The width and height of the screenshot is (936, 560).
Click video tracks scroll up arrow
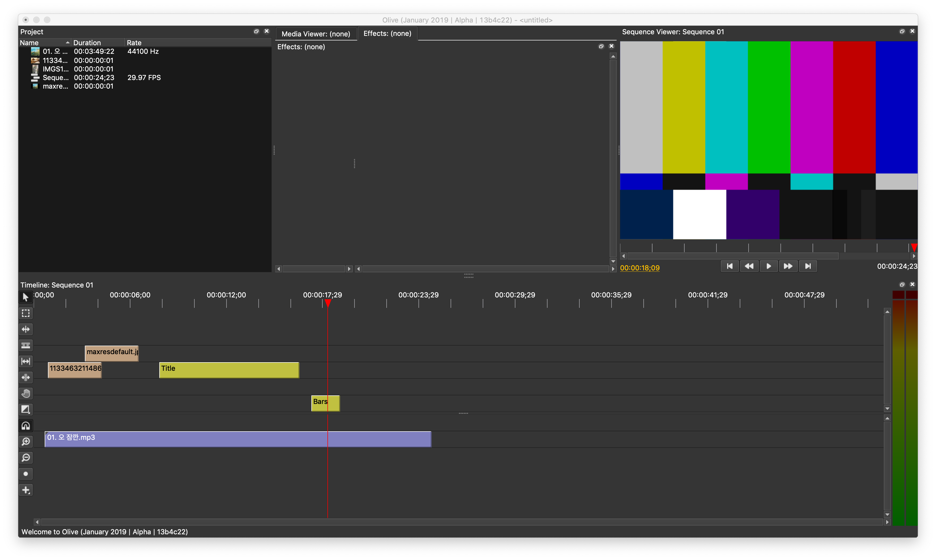[888, 312]
